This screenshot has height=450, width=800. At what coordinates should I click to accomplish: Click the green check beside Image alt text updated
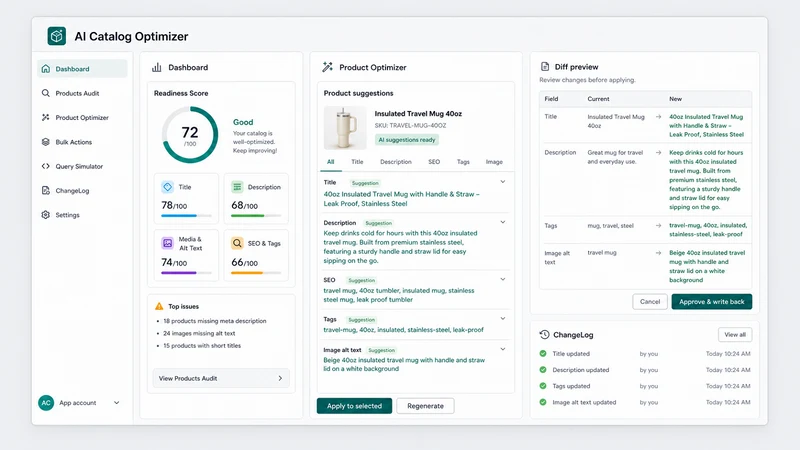543,402
